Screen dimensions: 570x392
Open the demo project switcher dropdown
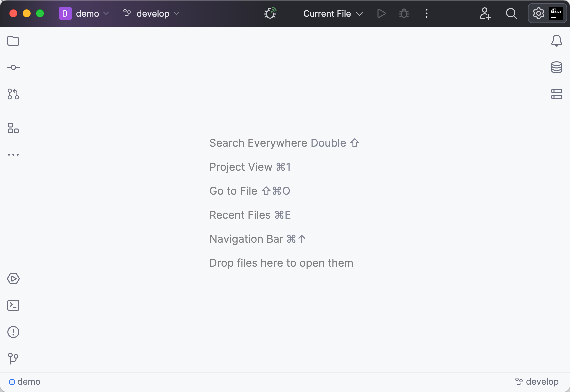click(84, 13)
